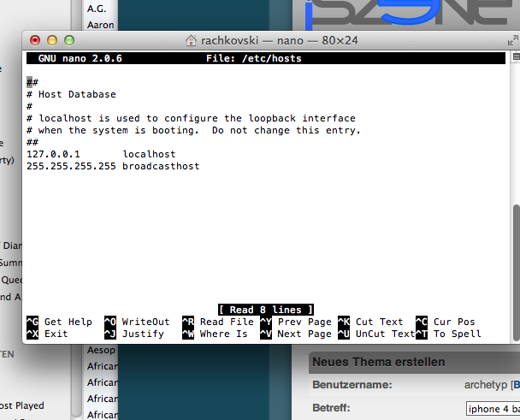Select Aesop in the background list

pos(101,351)
